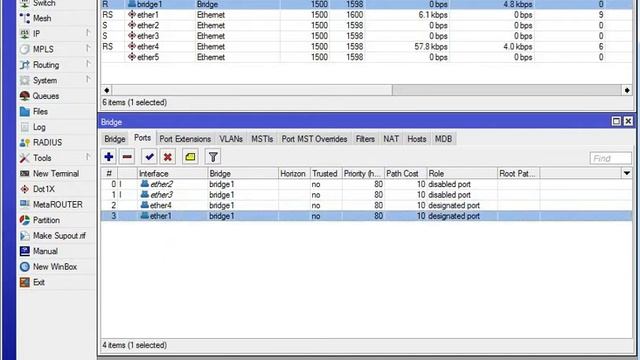640x360 pixels.
Task: Switch to the Bridge tab
Action: coord(115,139)
